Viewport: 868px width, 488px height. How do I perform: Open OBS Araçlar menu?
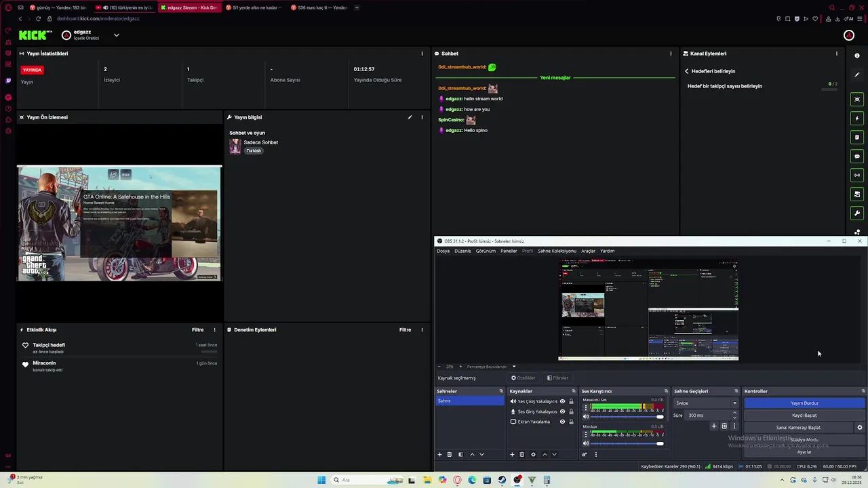[588, 251]
